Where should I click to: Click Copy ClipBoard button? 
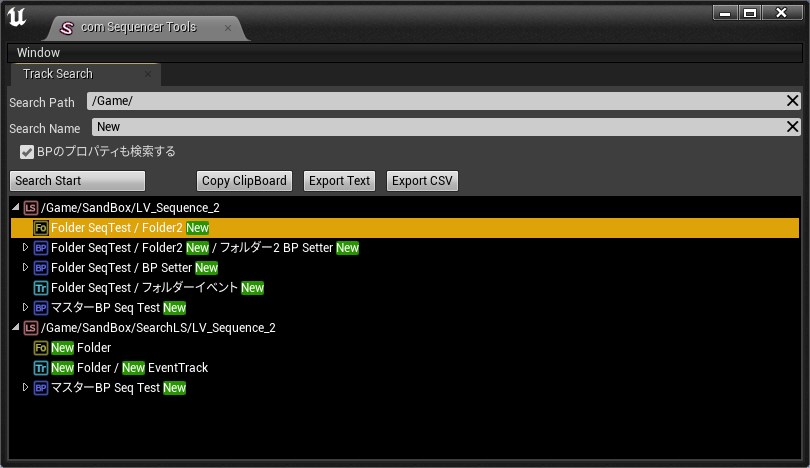244,181
